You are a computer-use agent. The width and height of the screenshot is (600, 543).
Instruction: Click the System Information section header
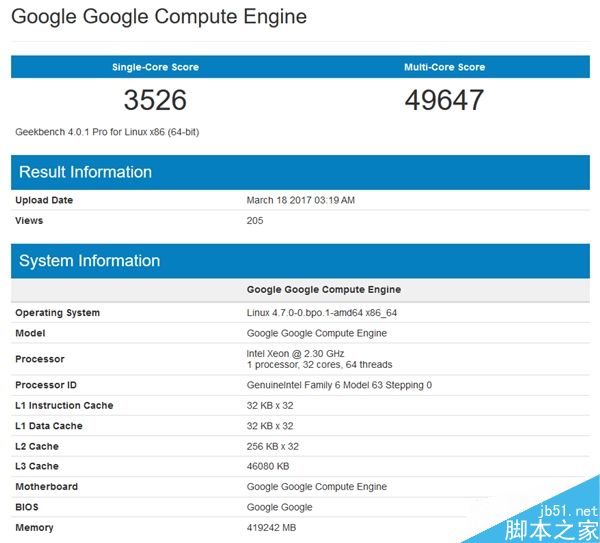[x=89, y=261]
